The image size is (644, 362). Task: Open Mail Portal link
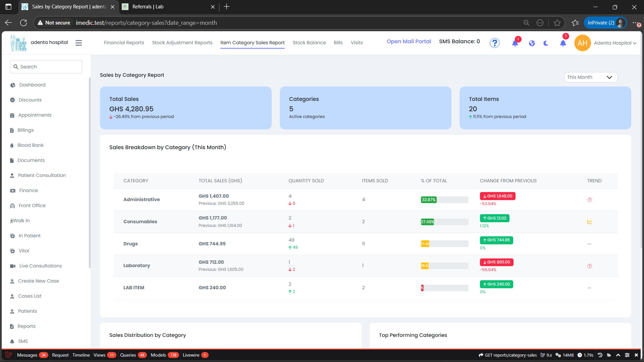coord(409,42)
